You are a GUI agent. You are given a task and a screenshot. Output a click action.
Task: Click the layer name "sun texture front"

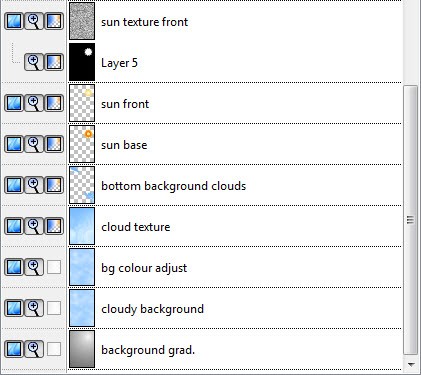[144, 22]
